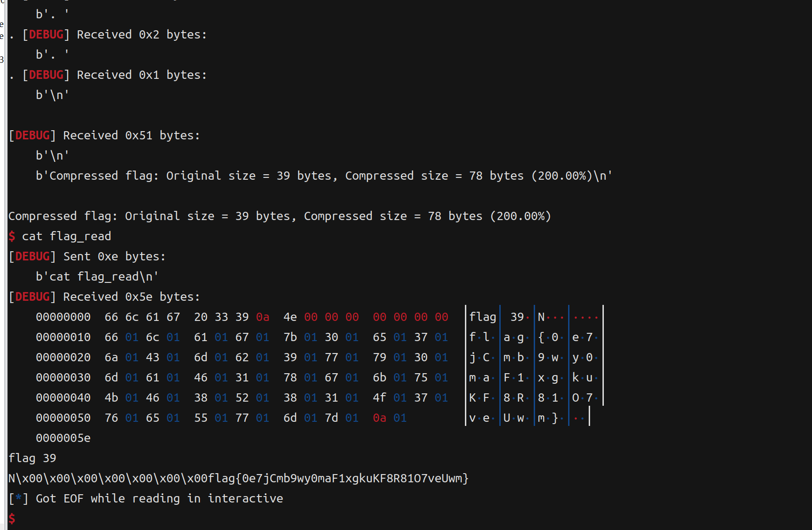
Task: Click the ASCII column 'K·F·' in hexdump
Action: pyautogui.click(x=482, y=397)
